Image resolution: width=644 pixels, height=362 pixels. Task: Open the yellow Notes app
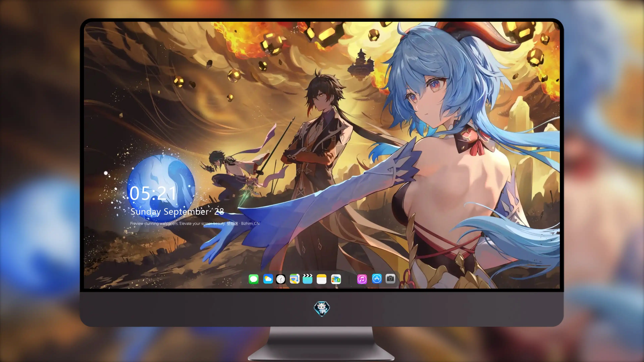[x=321, y=279]
